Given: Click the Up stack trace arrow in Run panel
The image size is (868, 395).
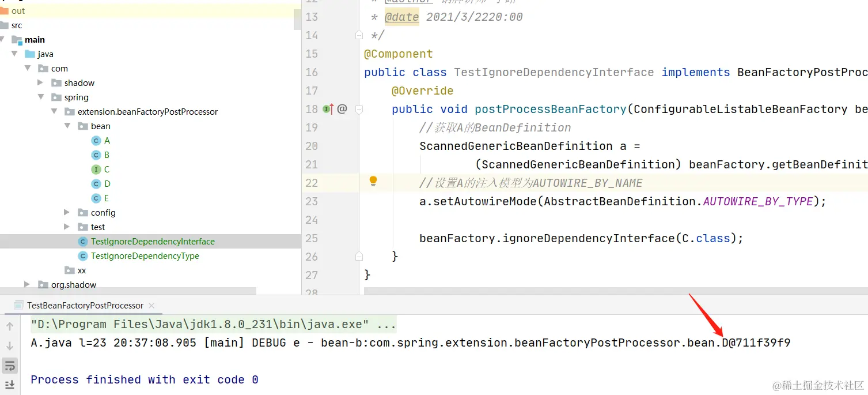Looking at the screenshot, I should tap(10, 326).
